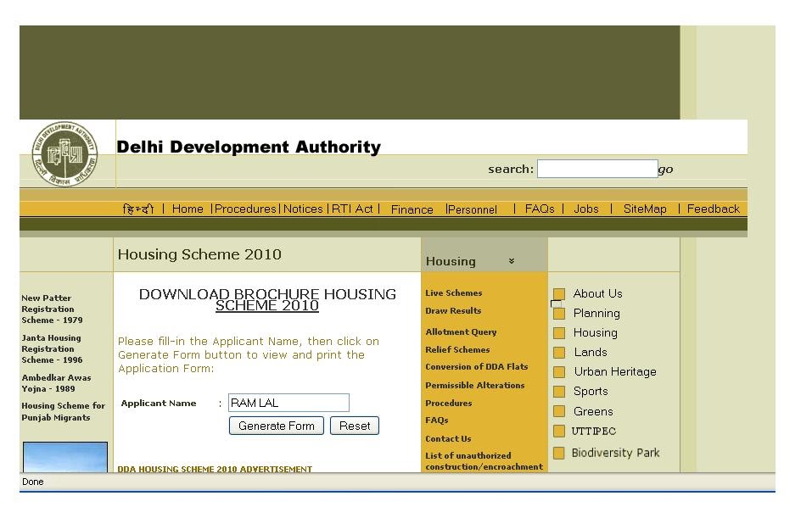Image resolution: width=812 pixels, height=518 pixels.
Task: Open the RTI Act menu item
Action: 352,209
